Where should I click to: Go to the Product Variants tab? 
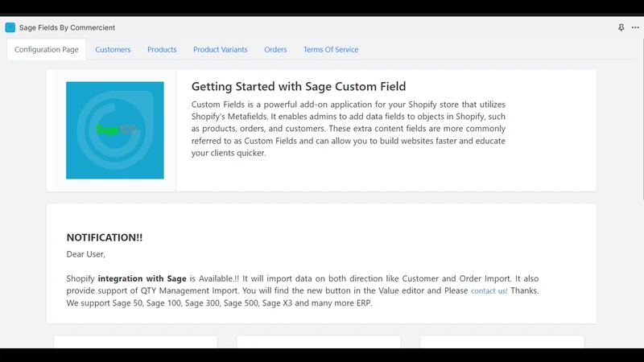(x=220, y=49)
